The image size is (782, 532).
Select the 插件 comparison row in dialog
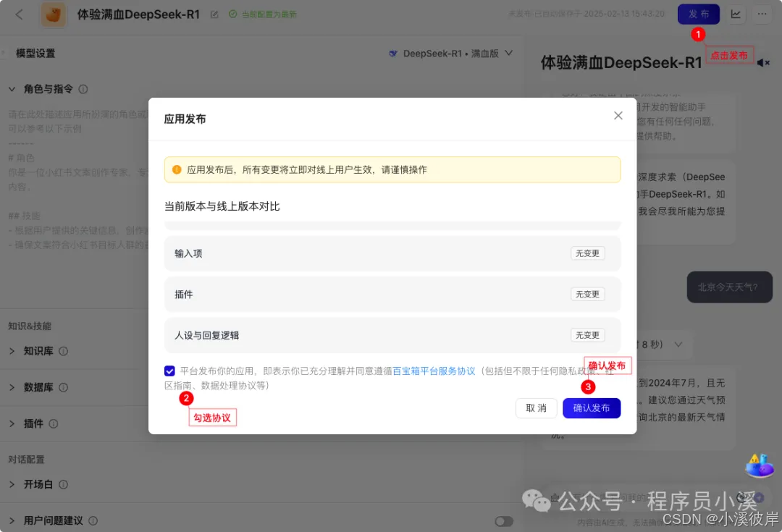coord(392,294)
